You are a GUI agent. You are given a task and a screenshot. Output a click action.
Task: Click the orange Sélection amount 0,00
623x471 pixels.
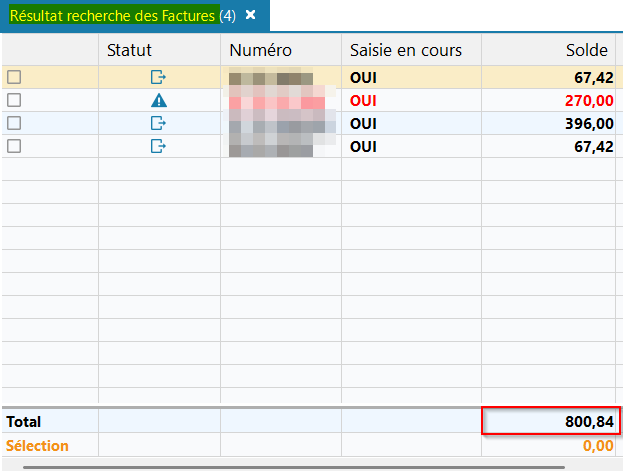pos(597,446)
